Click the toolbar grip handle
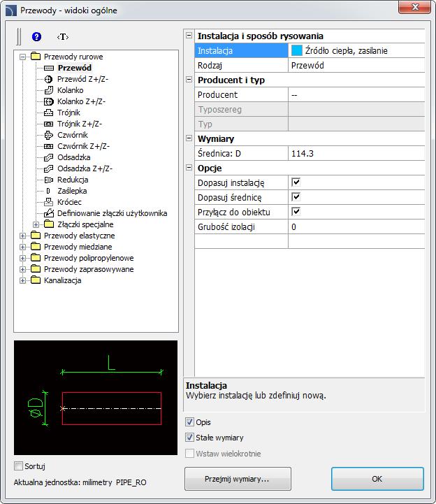 coord(19,36)
